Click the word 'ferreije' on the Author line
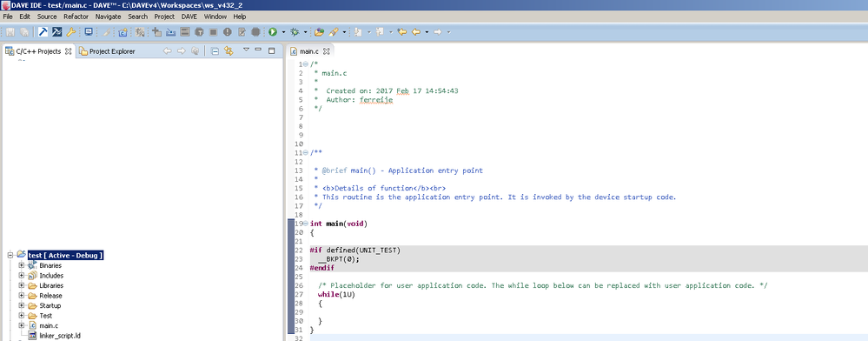Image resolution: width=868 pixels, height=341 pixels. pos(376,99)
